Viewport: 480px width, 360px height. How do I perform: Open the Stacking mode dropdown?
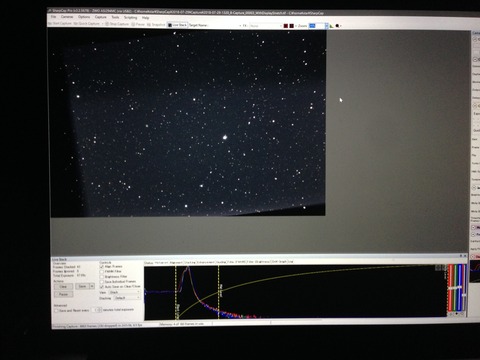127,298
